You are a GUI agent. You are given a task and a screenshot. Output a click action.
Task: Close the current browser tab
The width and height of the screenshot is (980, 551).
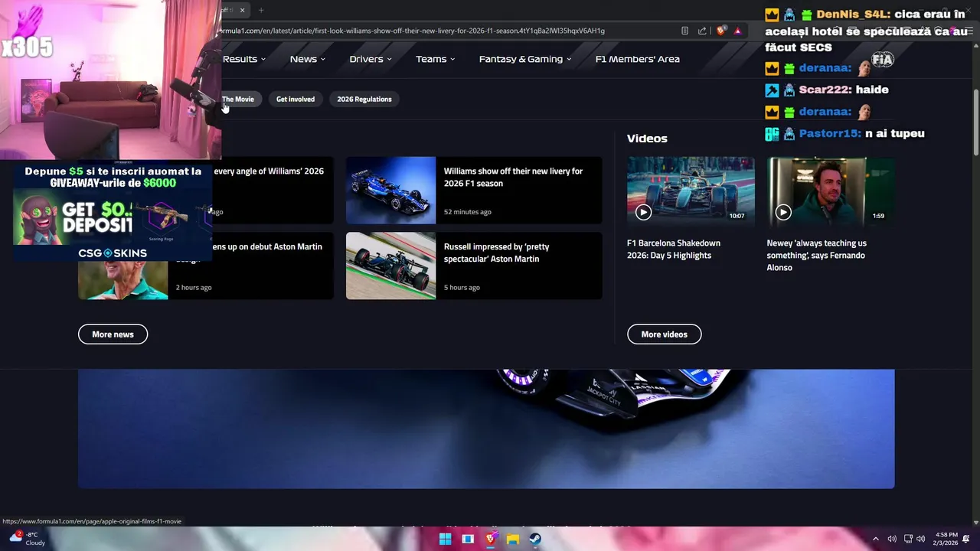pos(242,10)
